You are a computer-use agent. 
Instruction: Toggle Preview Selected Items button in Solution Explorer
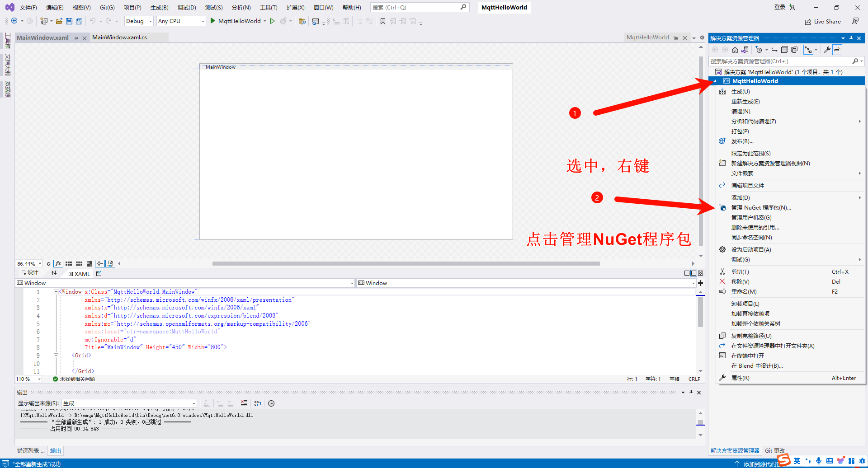(x=837, y=50)
